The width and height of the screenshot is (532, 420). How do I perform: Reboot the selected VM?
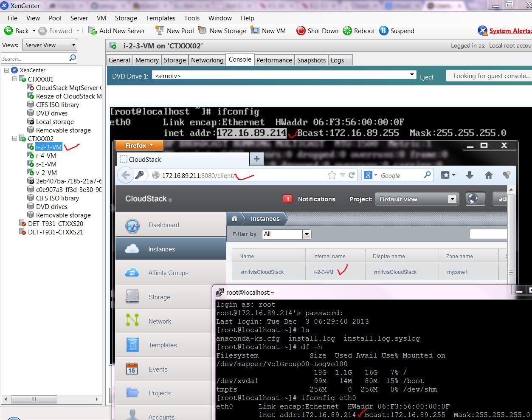point(359,31)
